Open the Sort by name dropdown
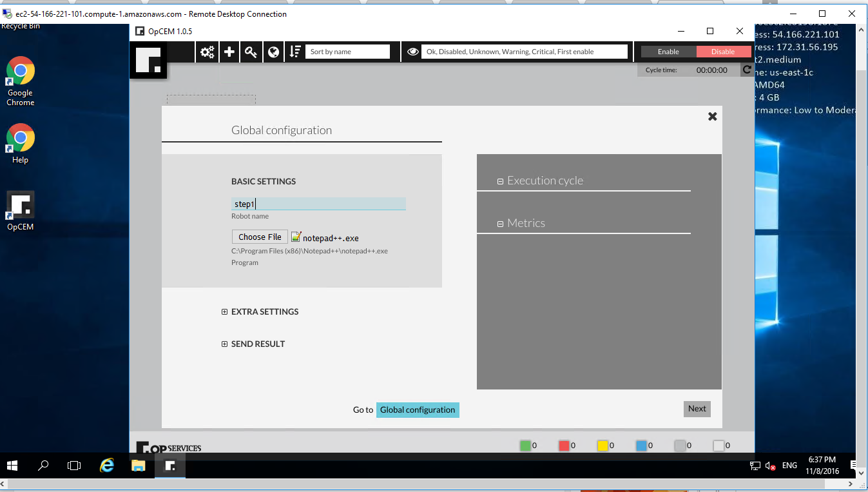Screen dimensions: 868x492 pos(348,52)
